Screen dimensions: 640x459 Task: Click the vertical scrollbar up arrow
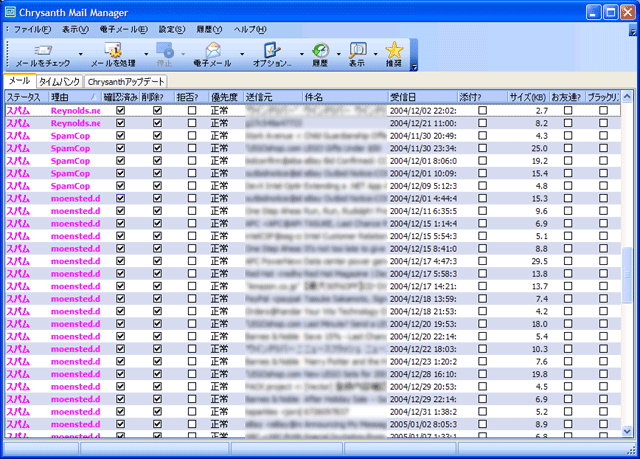pyautogui.click(x=627, y=97)
